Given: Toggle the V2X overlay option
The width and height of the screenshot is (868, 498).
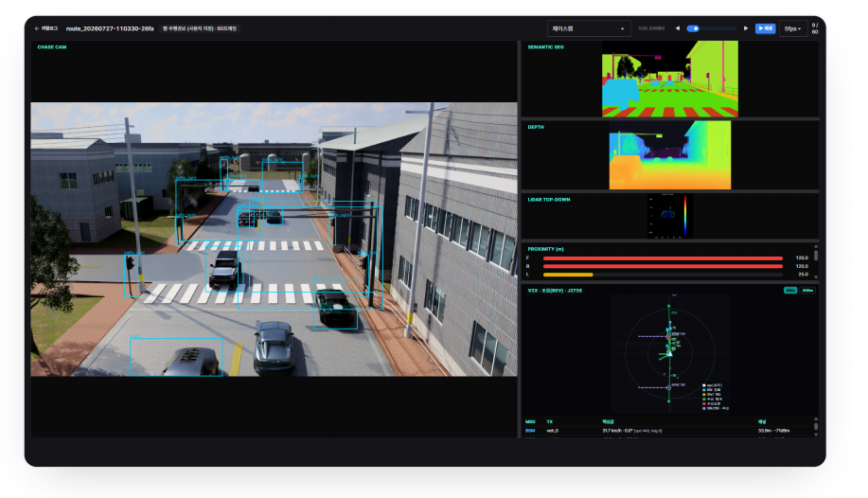Looking at the screenshot, I should point(651,28).
